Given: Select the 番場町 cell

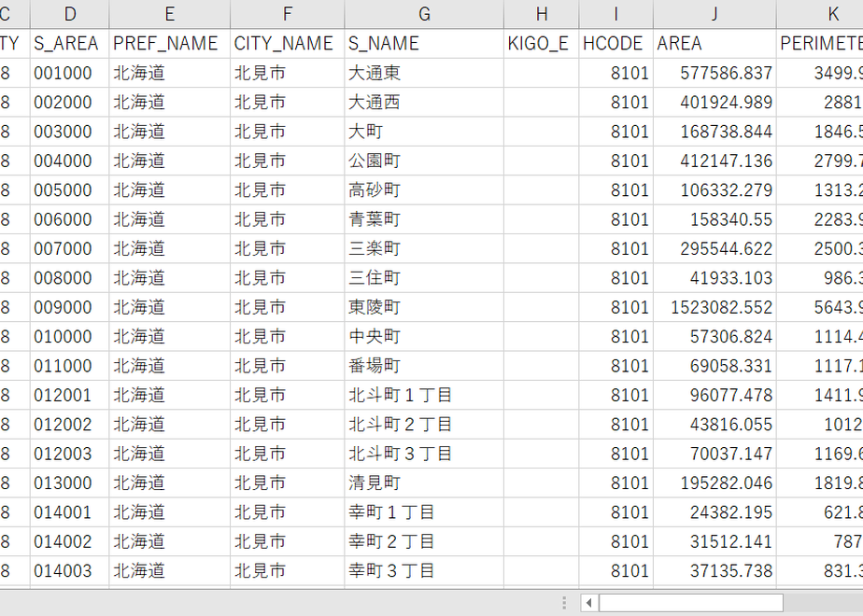Looking at the screenshot, I should (424, 366).
